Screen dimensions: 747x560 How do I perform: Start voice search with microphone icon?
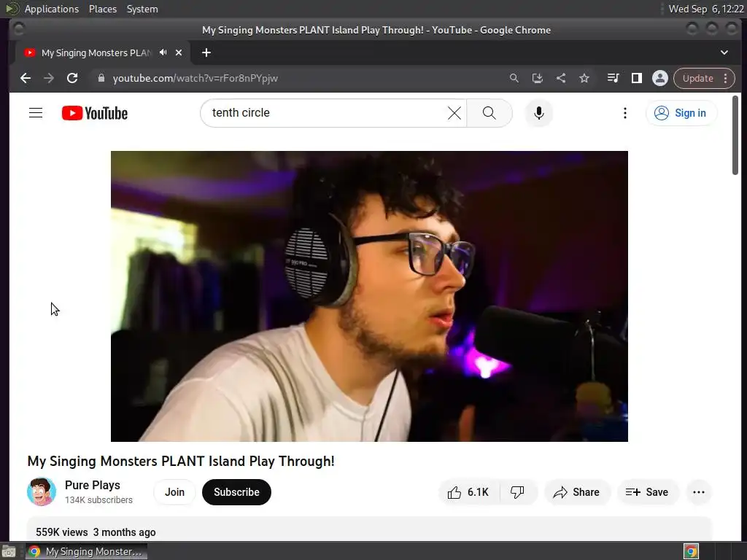[539, 113]
